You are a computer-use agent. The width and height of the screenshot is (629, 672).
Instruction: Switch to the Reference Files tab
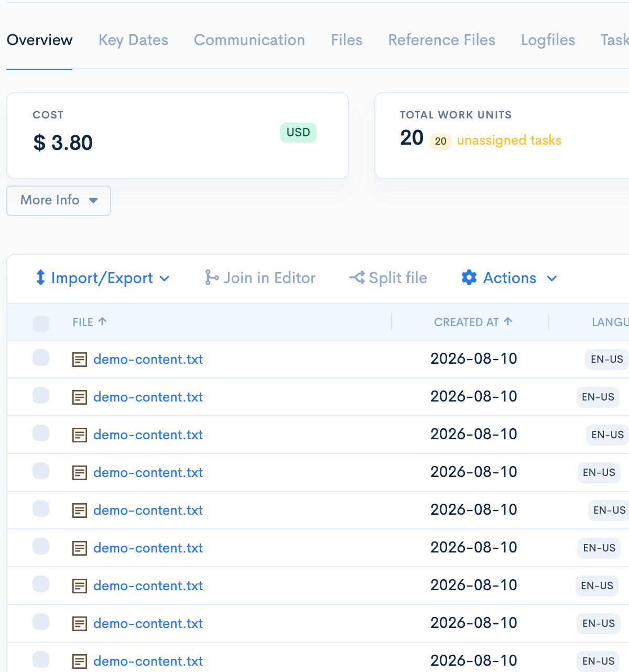click(x=442, y=40)
